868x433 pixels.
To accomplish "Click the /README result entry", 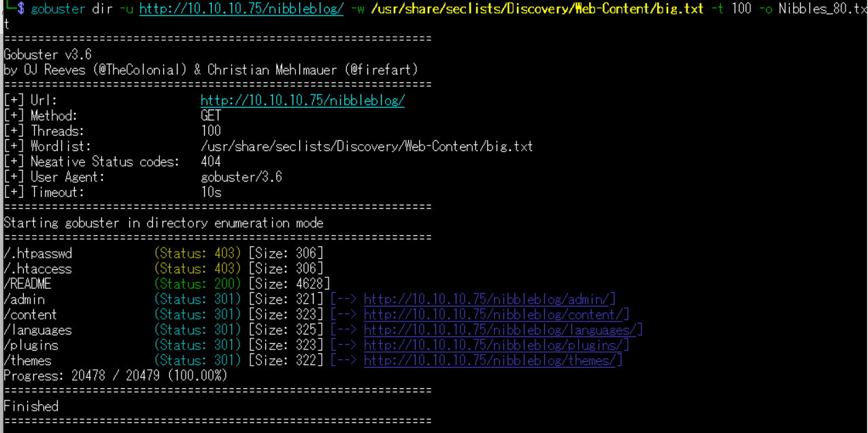I will coord(27,284).
